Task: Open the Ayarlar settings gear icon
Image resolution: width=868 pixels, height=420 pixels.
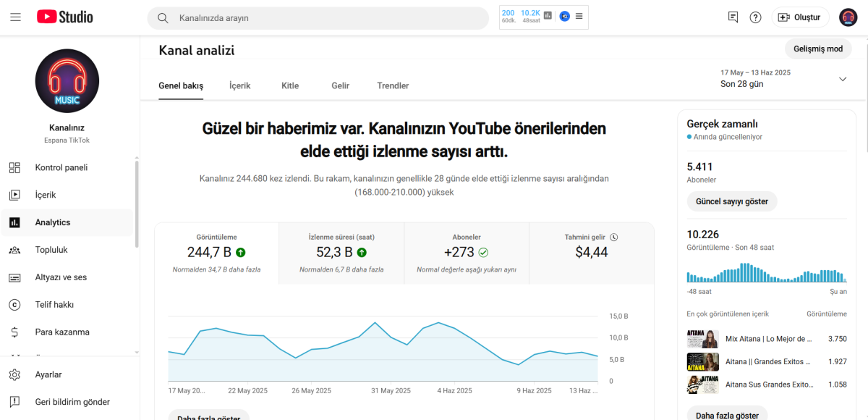Action: [14, 375]
